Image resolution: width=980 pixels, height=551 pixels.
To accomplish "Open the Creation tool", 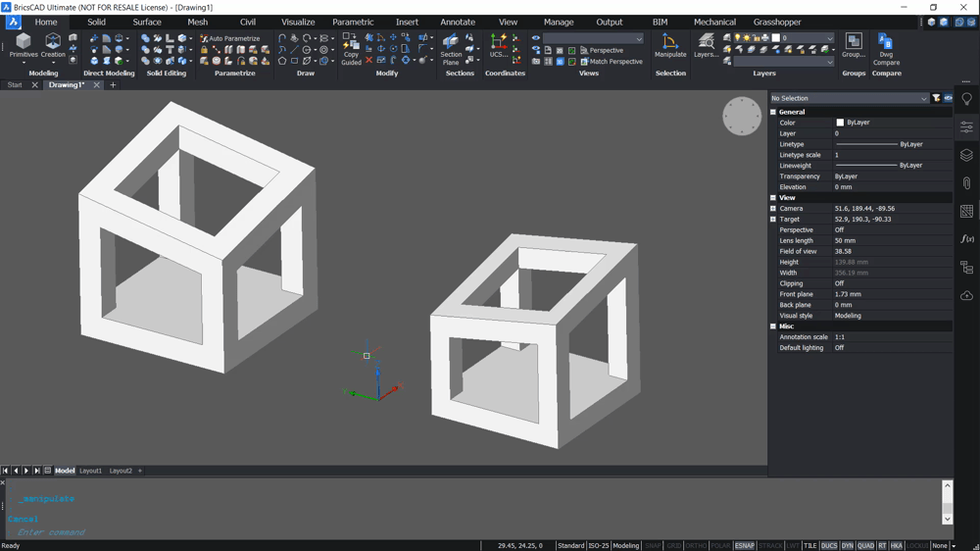I will point(53,47).
